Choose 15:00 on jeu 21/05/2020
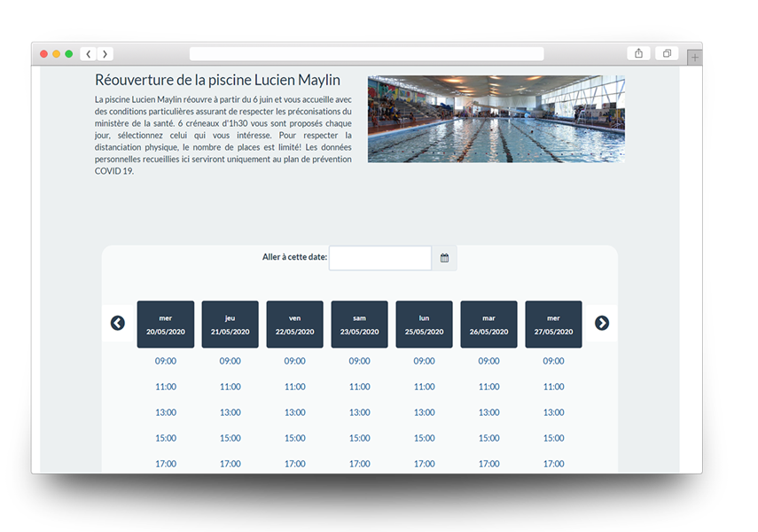This screenshot has width=758, height=532. click(231, 438)
